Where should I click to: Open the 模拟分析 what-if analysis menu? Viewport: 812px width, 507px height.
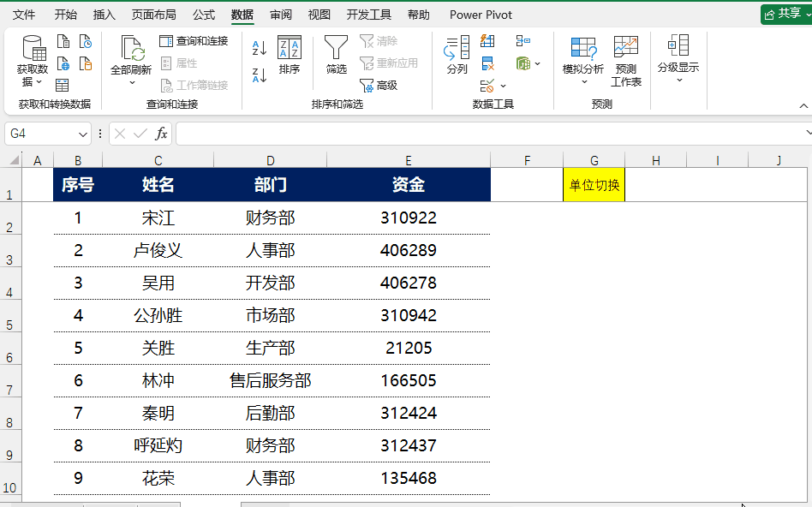pos(583,61)
